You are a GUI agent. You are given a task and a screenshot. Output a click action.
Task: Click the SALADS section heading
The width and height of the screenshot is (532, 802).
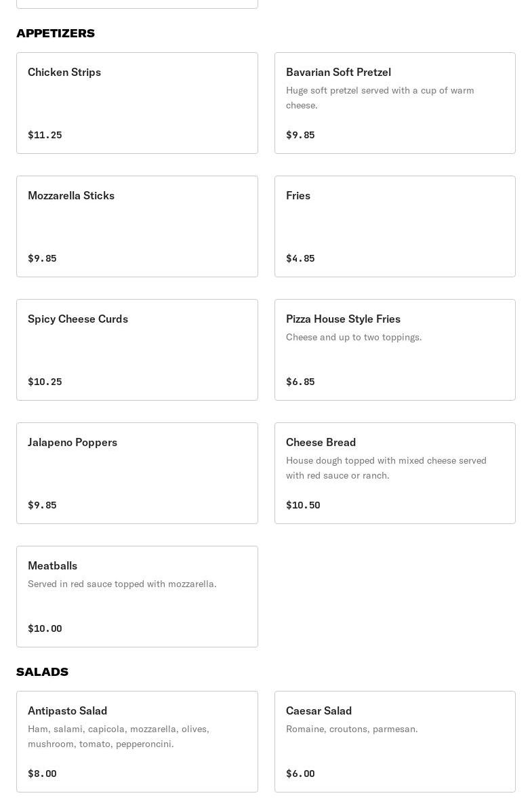coord(42,672)
